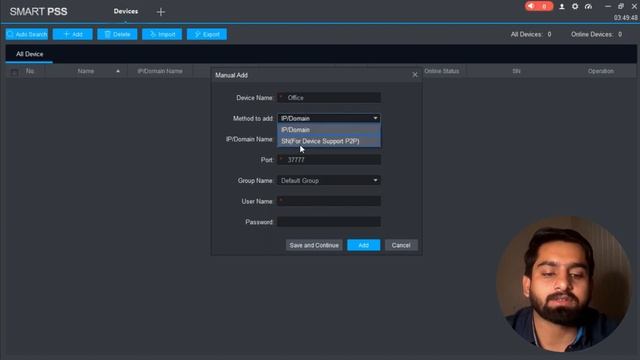The width and height of the screenshot is (640, 360).
Task: Select the All Device tab
Action: click(x=29, y=54)
